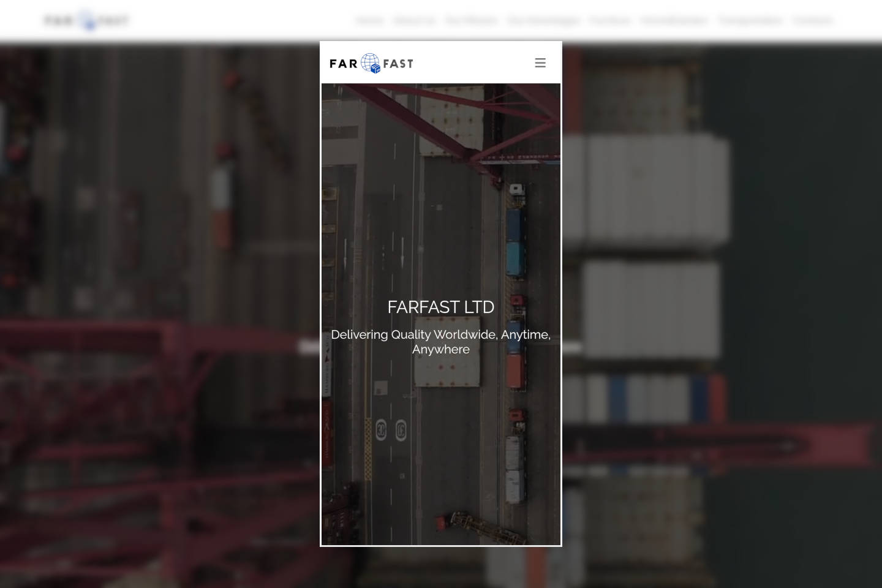Click the blurred Home nav link
The image size is (882, 588).
369,21
